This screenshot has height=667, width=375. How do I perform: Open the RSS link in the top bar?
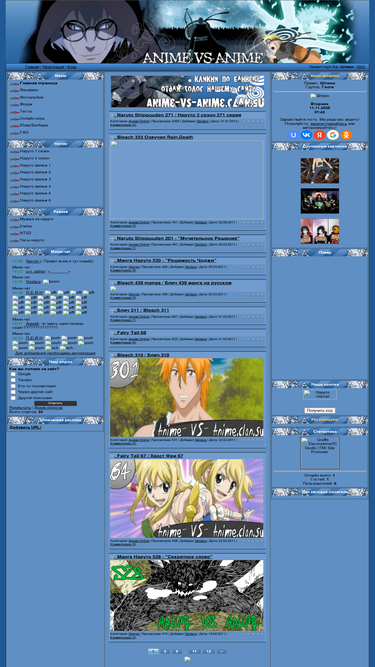(x=361, y=67)
